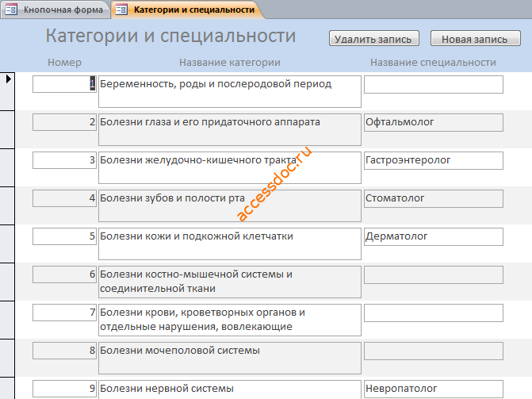Image resolution: width=532 pixels, height=399 pixels.
Task: Switch to the Кнопочная форма tab
Action: pyautogui.click(x=54, y=10)
